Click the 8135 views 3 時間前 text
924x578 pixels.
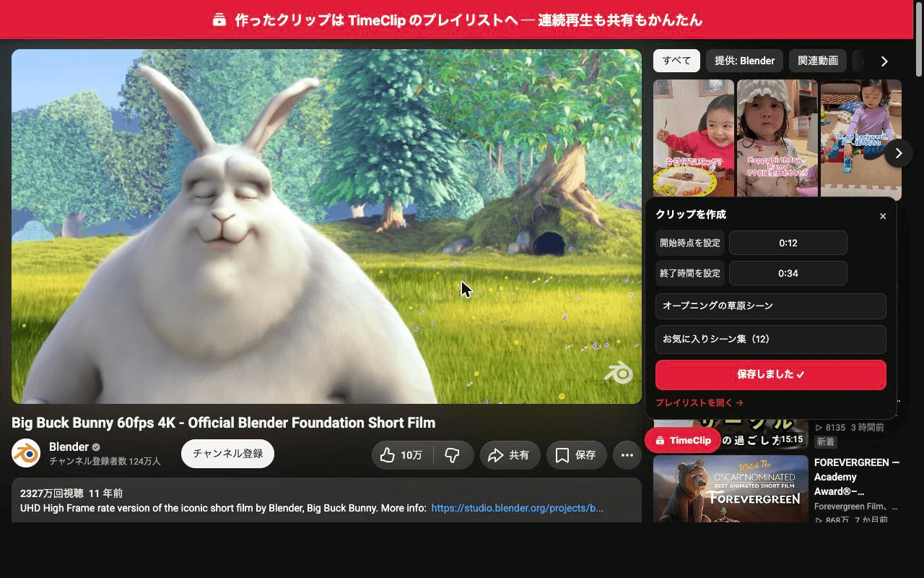click(x=849, y=428)
